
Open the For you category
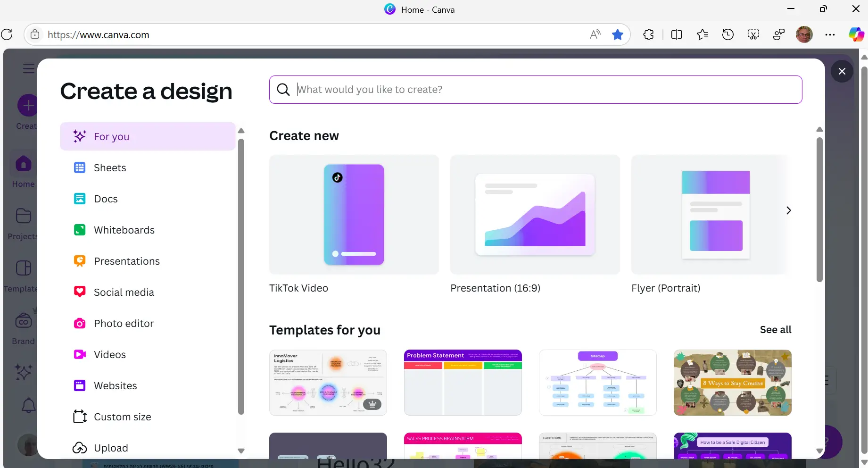[x=148, y=136]
